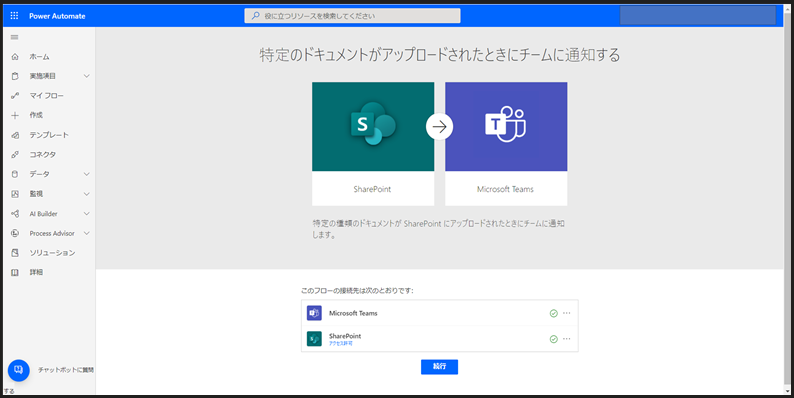Screen dimensions: 794x398
Task: Click the 実施項目 clipboard icon
Action: [x=15, y=76]
